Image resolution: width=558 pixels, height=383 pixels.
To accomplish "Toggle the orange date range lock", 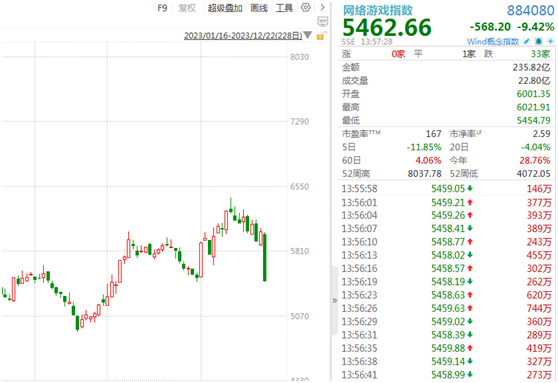I will click(321, 36).
